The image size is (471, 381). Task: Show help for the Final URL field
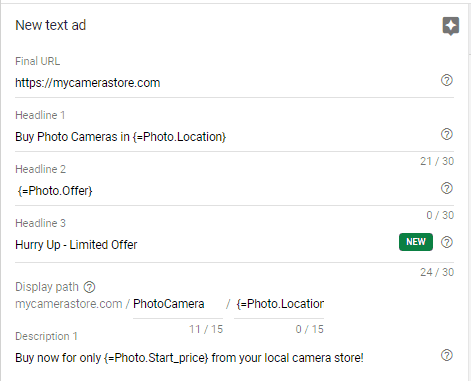pos(447,80)
